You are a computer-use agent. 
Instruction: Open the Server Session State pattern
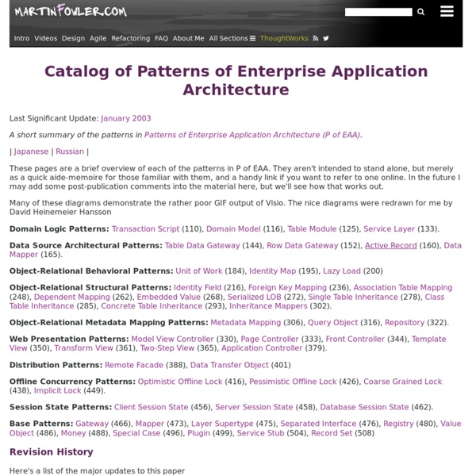[x=254, y=407]
